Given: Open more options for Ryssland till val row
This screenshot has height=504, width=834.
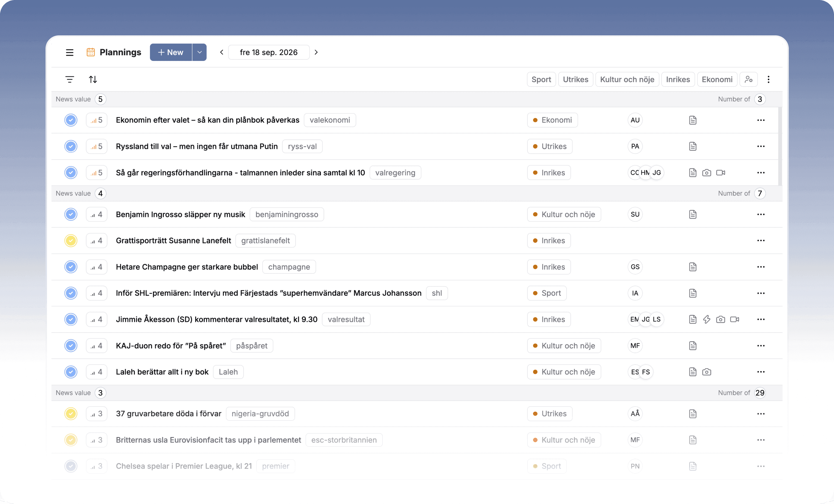Looking at the screenshot, I should pyautogui.click(x=761, y=147).
